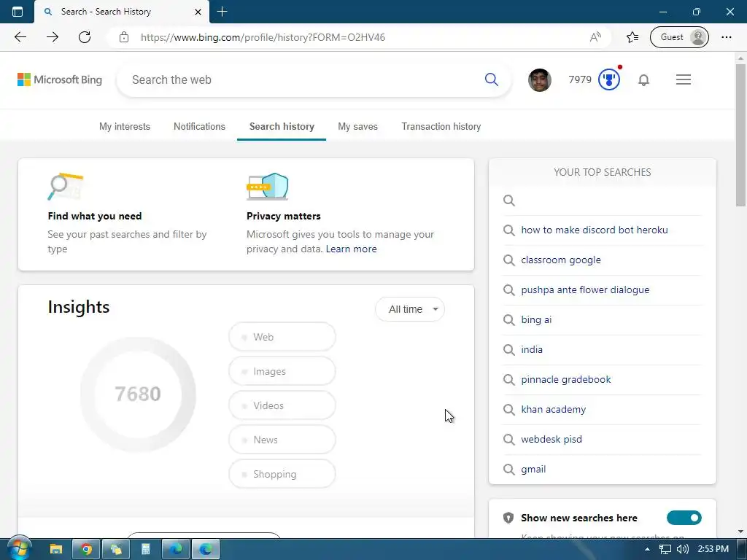Open top search classroom google
This screenshot has width=747, height=560.
pos(561,260)
